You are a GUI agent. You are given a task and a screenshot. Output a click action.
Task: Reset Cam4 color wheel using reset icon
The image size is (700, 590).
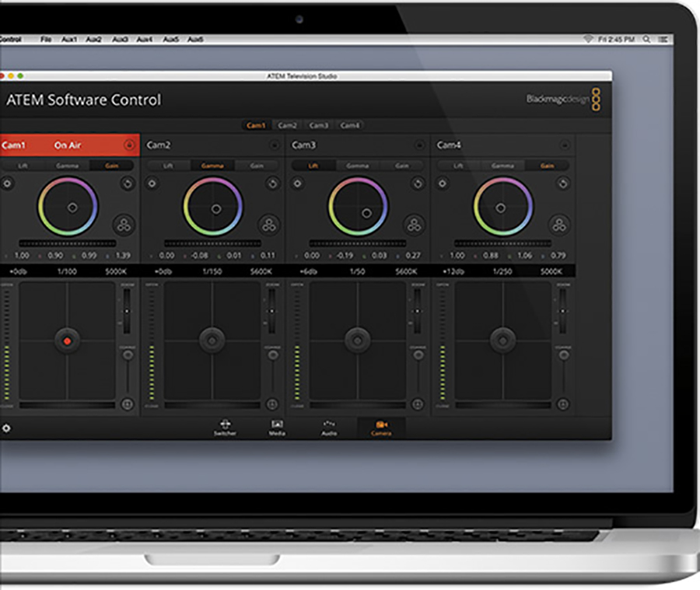(562, 183)
